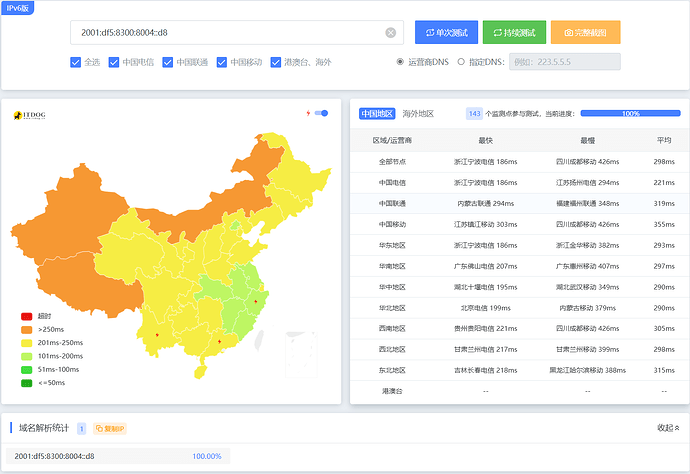Click 四川成都移动 426ms in 全部节点 row
The image size is (690, 474).
[x=587, y=162]
